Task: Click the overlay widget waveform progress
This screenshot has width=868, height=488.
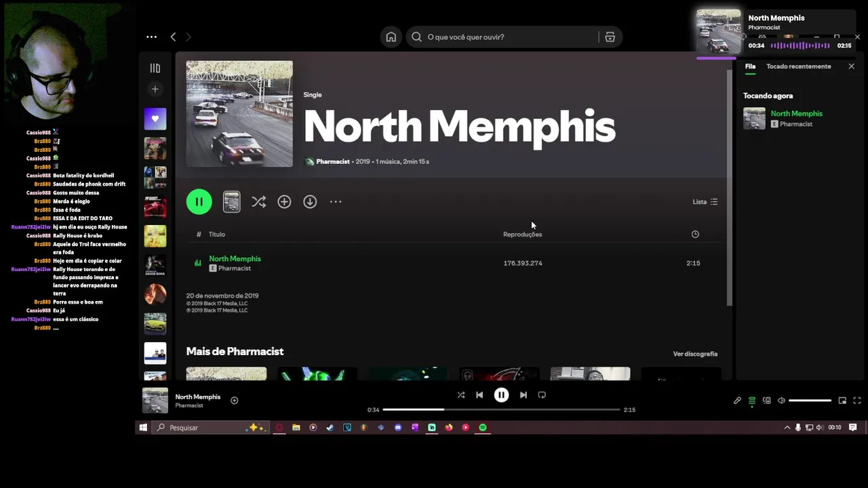Action: click(800, 45)
